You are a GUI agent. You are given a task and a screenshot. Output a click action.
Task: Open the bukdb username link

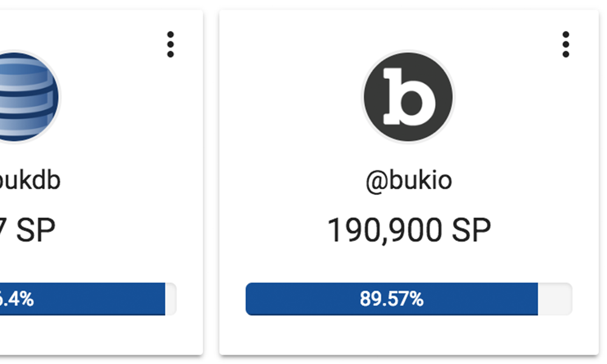[x=30, y=181]
